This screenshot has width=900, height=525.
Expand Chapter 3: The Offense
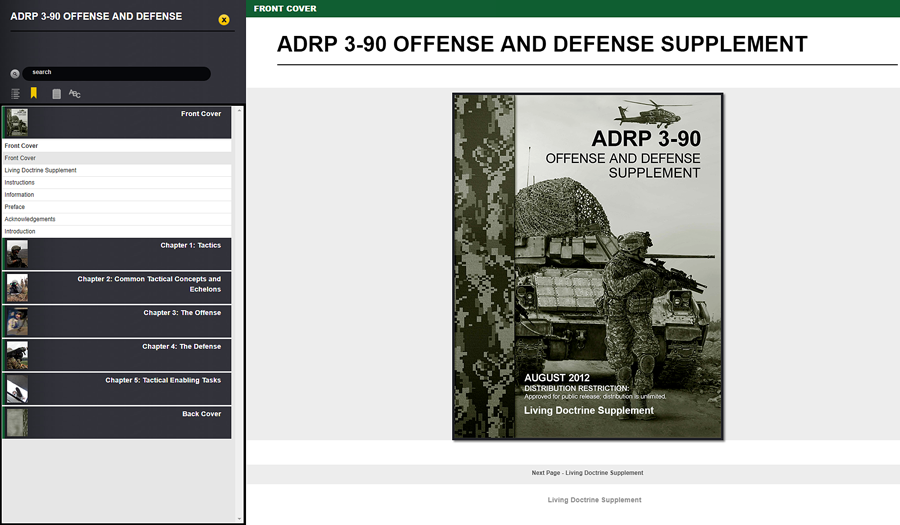117,321
